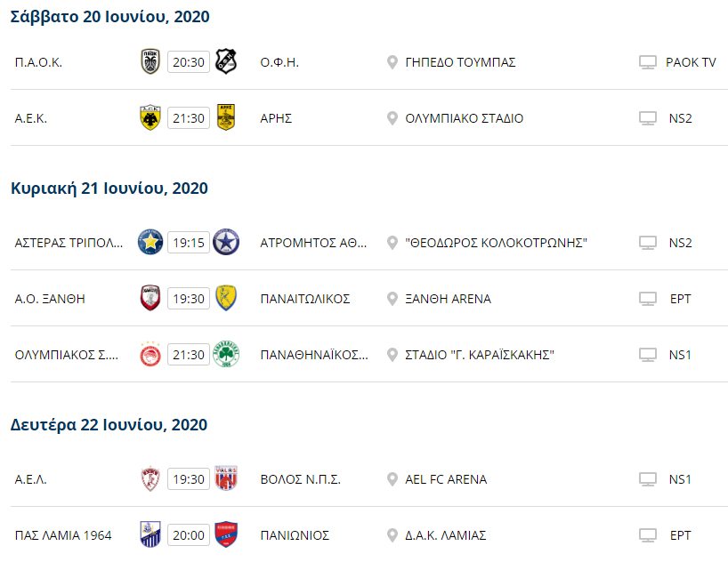This screenshot has width=728, height=562.
Task: Click the Panionios red-blue crest
Action: [x=226, y=534]
